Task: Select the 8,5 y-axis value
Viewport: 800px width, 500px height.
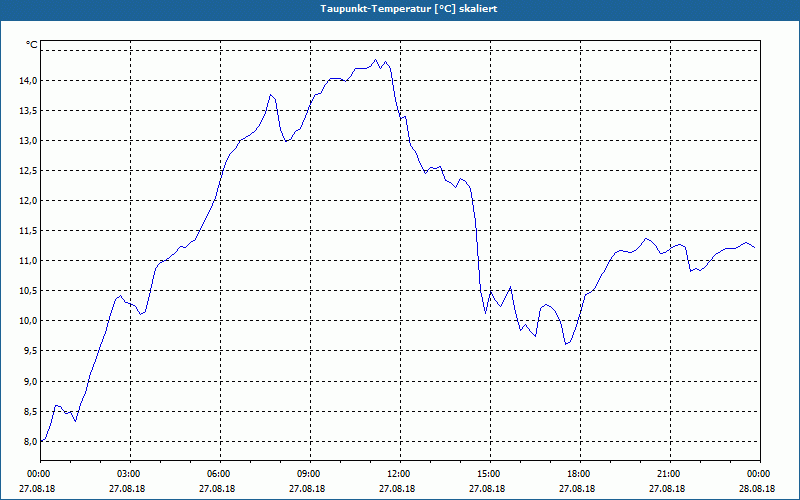Action: pos(30,412)
